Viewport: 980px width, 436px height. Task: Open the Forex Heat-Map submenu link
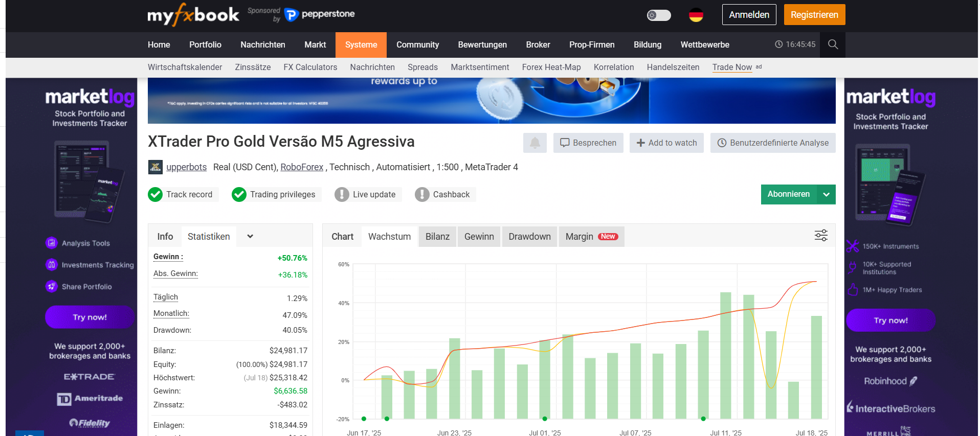[x=551, y=67]
